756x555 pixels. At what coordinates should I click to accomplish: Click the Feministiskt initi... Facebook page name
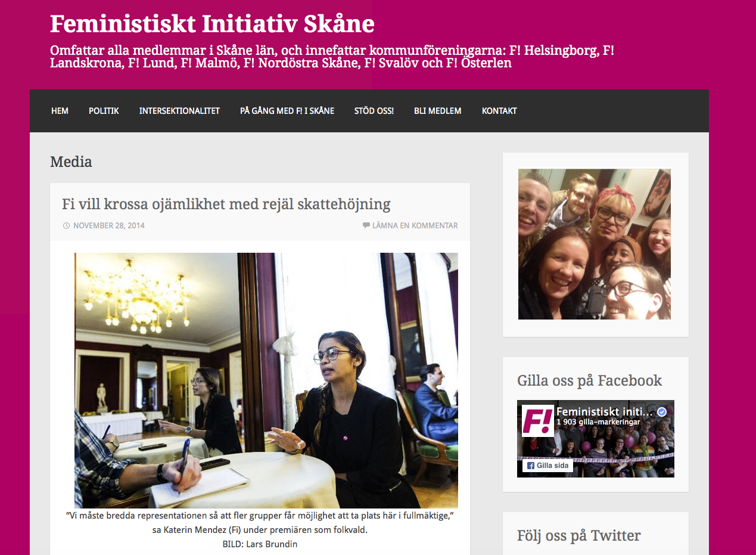click(605, 412)
